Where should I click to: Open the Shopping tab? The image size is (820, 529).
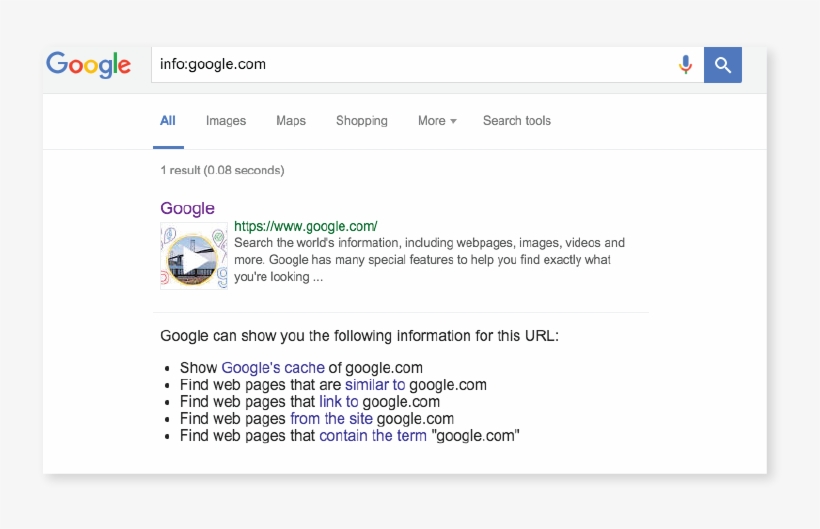[x=362, y=121]
